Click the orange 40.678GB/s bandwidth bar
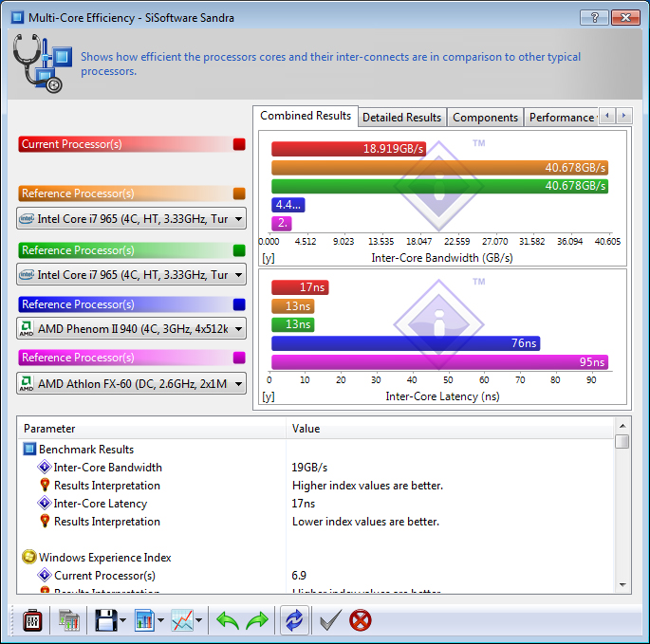The height and width of the screenshot is (644, 650). tap(440, 168)
